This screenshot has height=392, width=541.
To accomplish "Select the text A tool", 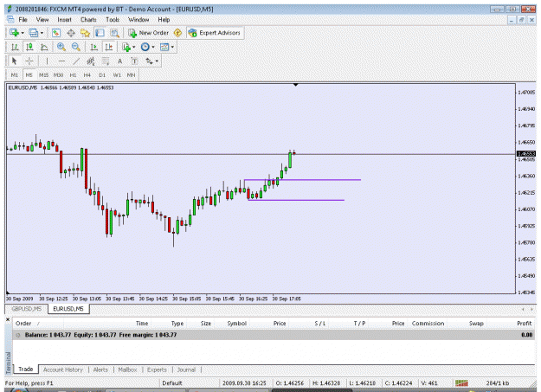I will tap(119, 61).
